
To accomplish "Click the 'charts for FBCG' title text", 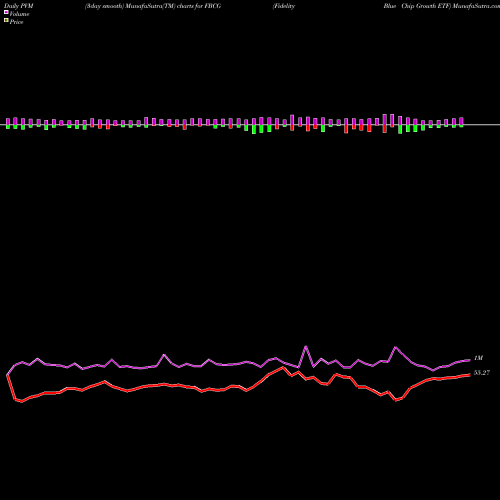I will point(199,6).
